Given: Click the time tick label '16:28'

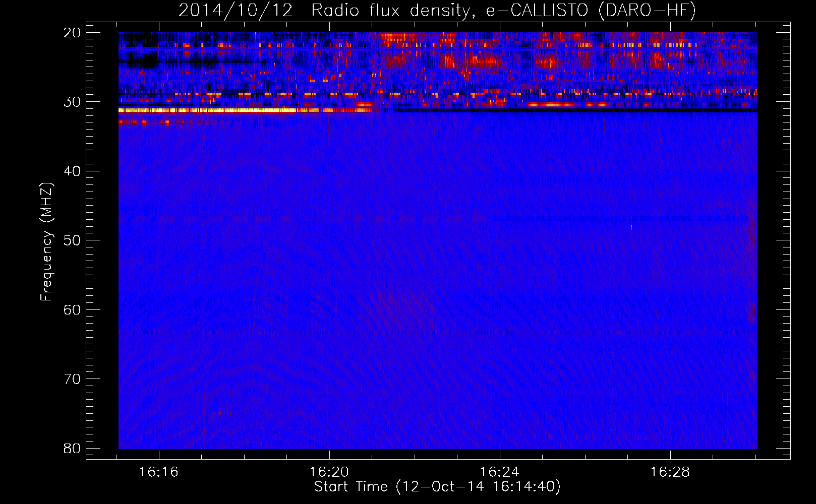Looking at the screenshot, I should click(670, 472).
